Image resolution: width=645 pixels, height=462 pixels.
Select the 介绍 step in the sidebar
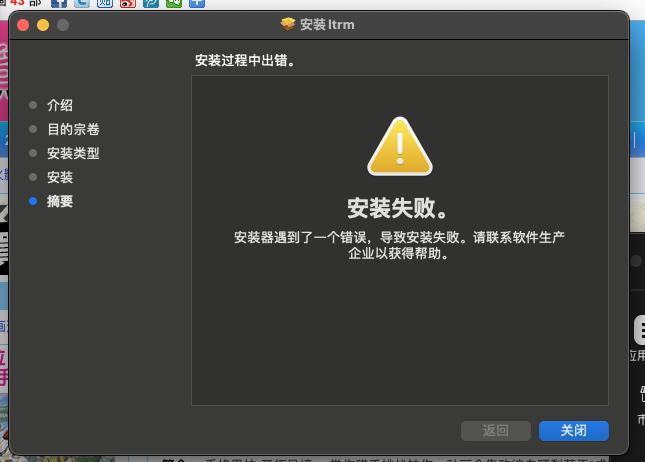(60, 105)
